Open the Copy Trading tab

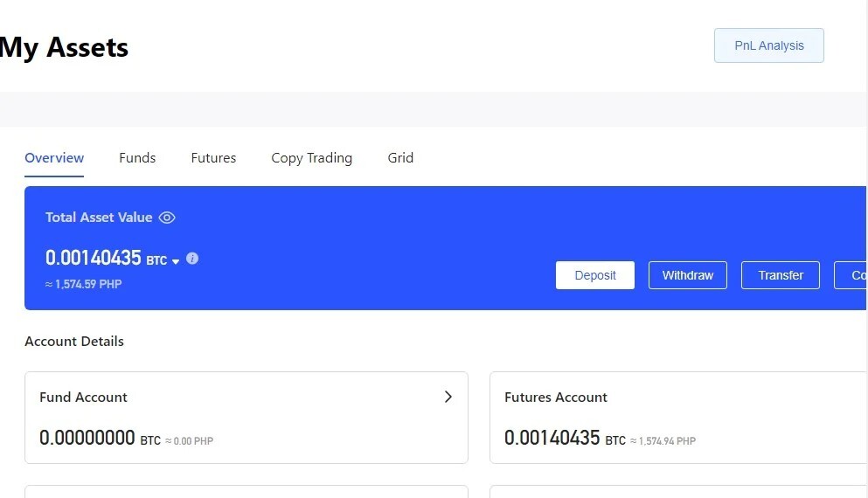[x=312, y=158]
